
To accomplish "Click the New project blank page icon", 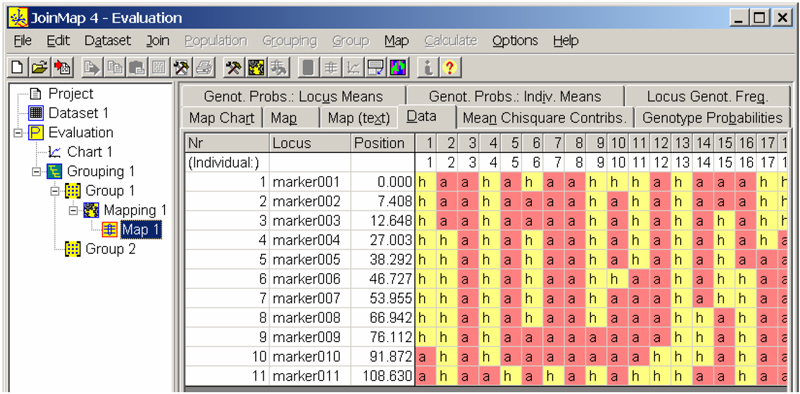I will pyautogui.click(x=17, y=67).
